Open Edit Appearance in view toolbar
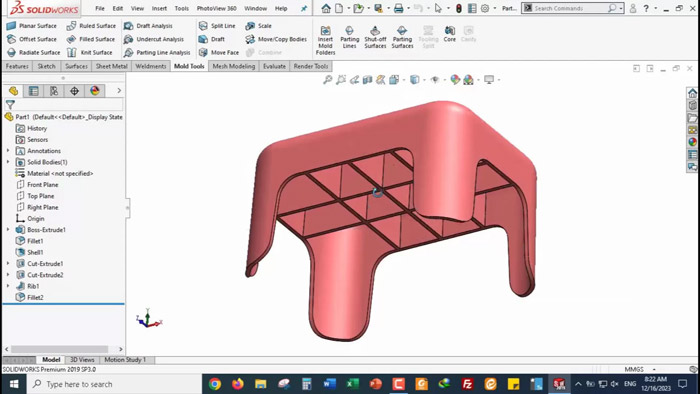Viewport: 700px width, 394px height. pos(455,80)
